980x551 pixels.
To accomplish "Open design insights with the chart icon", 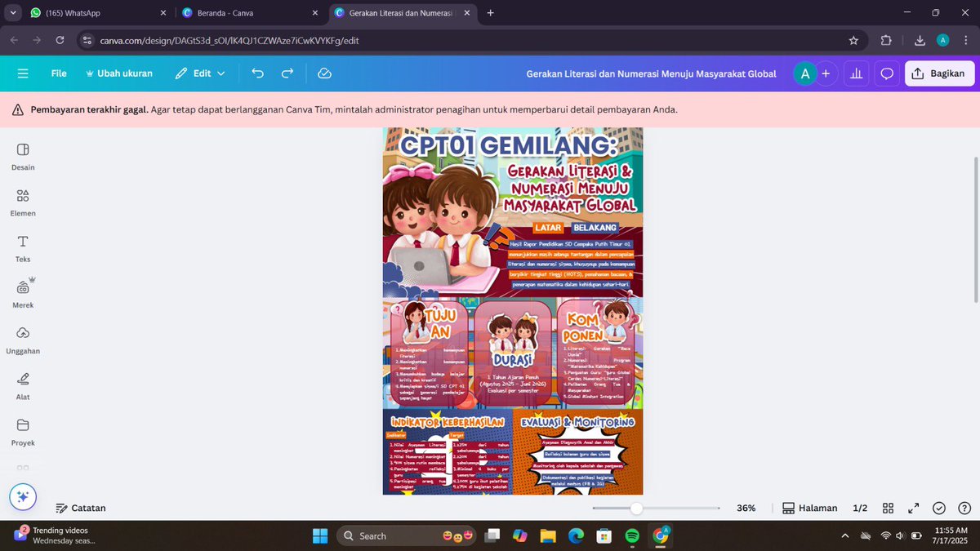I will [856, 73].
